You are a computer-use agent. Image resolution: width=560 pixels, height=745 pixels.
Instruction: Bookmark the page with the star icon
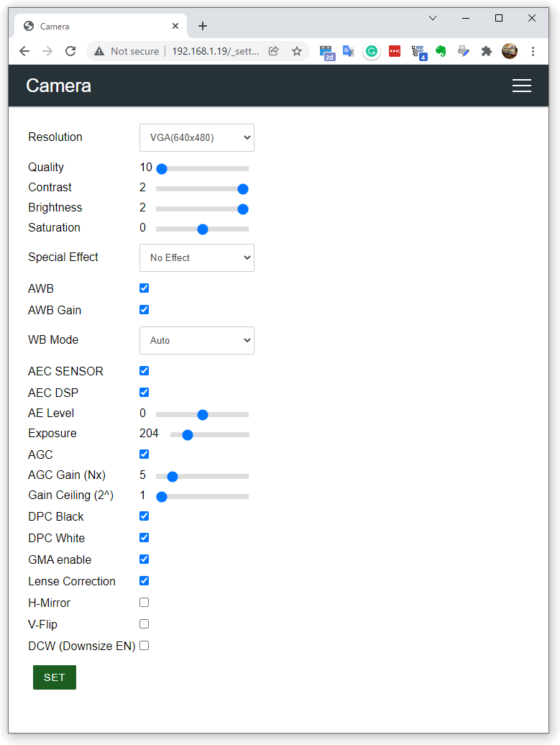point(295,51)
